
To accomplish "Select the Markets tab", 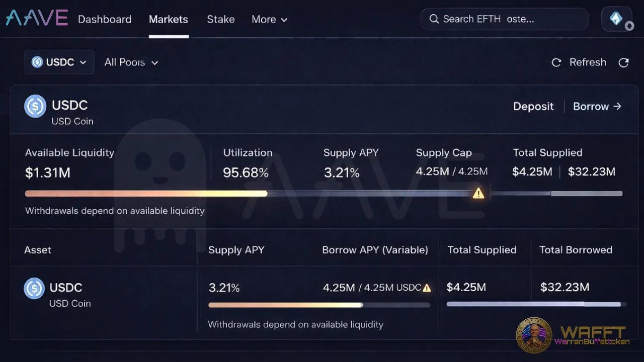I will click(169, 20).
